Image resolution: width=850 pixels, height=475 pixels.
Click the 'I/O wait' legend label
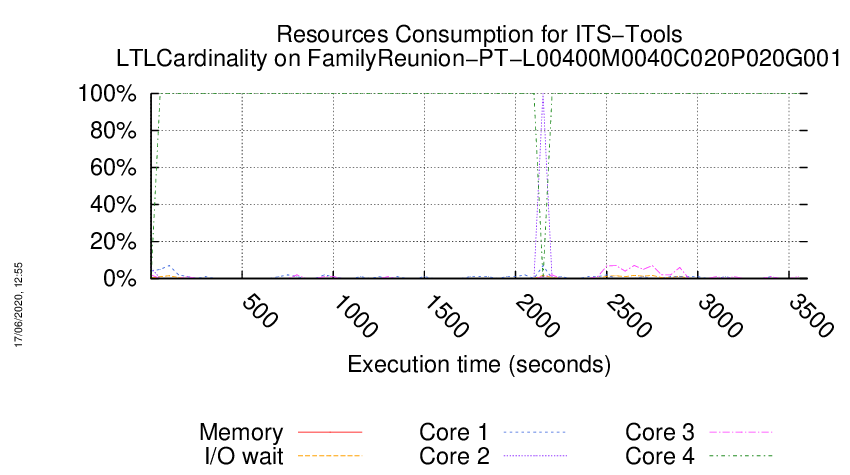point(244,456)
